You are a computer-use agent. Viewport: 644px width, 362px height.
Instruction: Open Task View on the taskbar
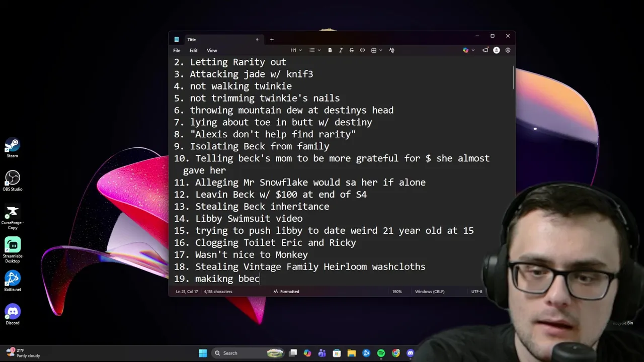click(293, 353)
